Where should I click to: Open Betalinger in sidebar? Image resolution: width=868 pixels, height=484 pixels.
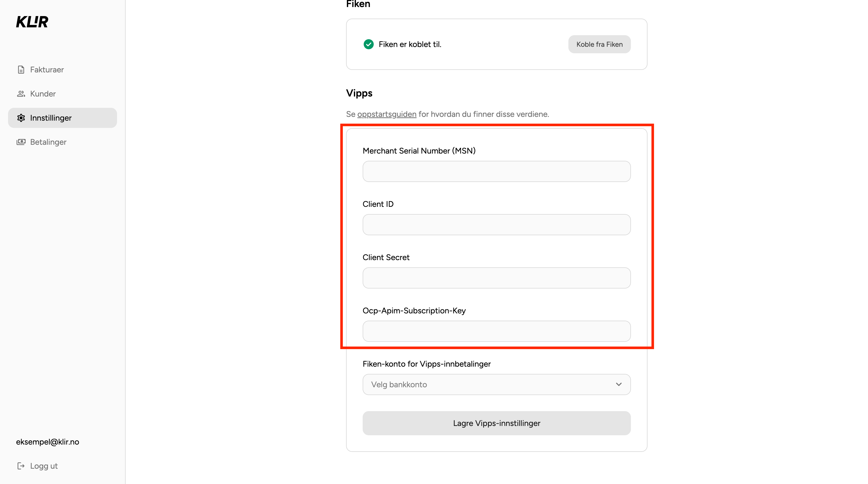click(x=62, y=142)
